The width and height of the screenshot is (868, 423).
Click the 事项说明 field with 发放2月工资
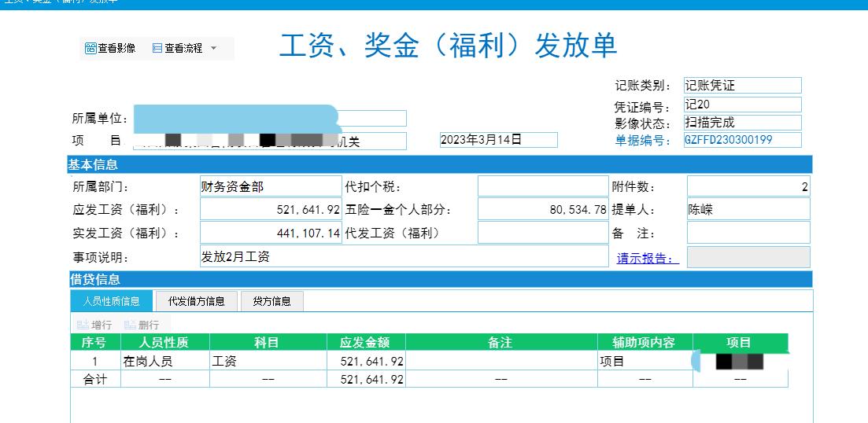(x=404, y=256)
